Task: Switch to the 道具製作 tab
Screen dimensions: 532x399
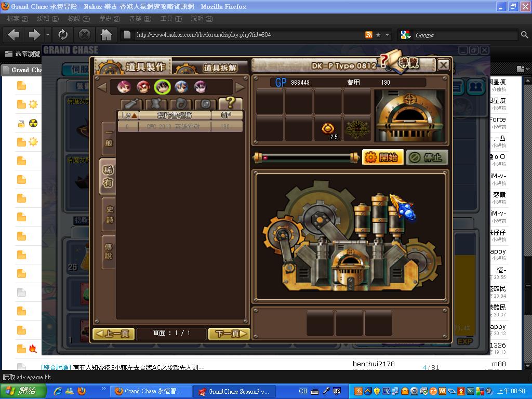Action: click(133, 66)
